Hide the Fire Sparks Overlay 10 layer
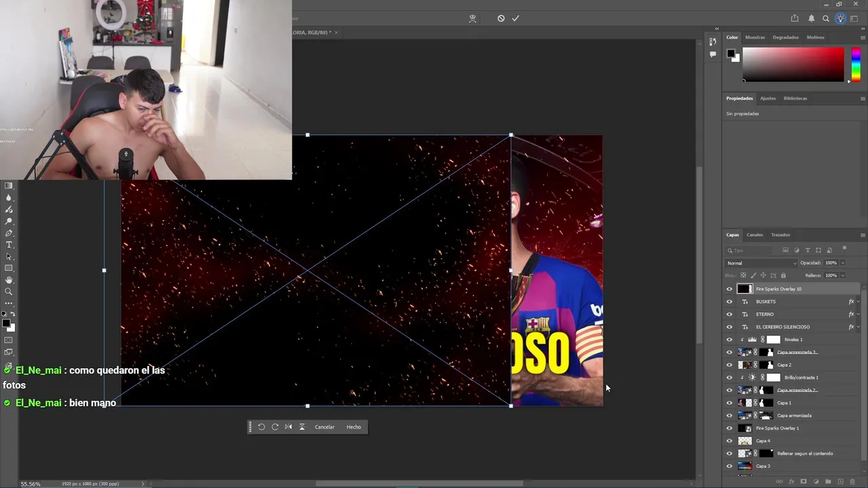The width and height of the screenshot is (868, 488). pyautogui.click(x=730, y=289)
